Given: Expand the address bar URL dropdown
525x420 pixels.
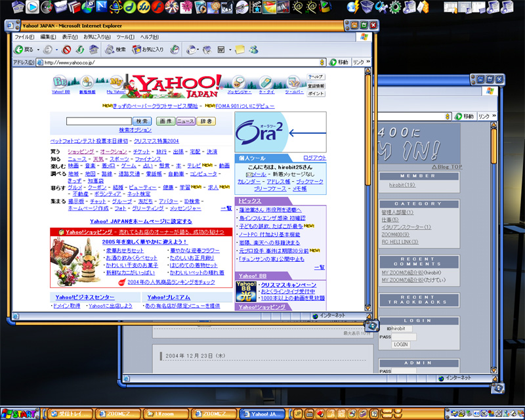Looking at the screenshot, I should (x=322, y=62).
